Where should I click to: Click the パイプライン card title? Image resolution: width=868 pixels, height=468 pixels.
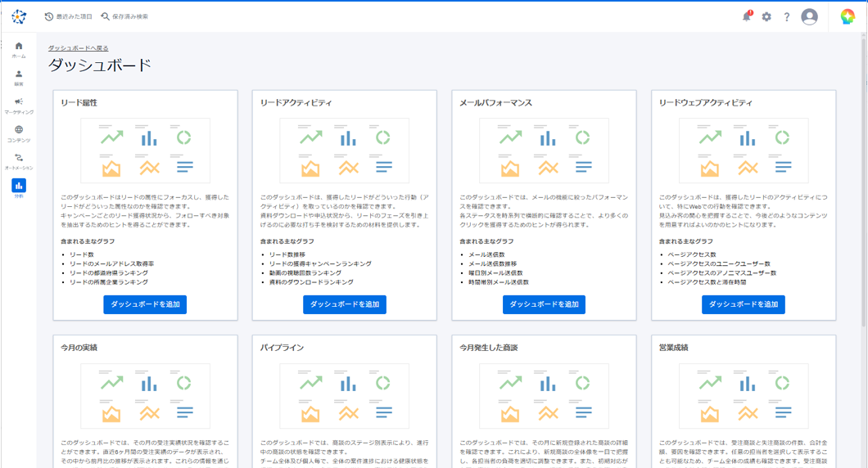tap(282, 348)
